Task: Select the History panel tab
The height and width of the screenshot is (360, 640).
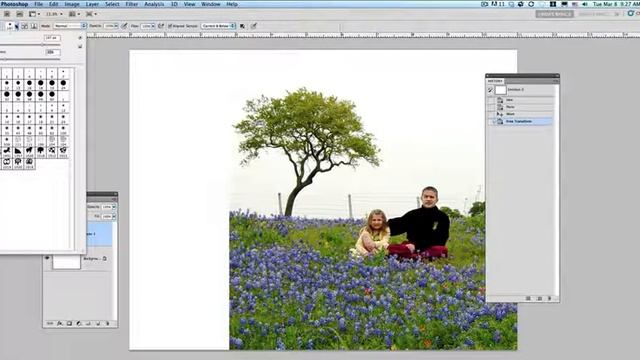Action: (x=495, y=81)
